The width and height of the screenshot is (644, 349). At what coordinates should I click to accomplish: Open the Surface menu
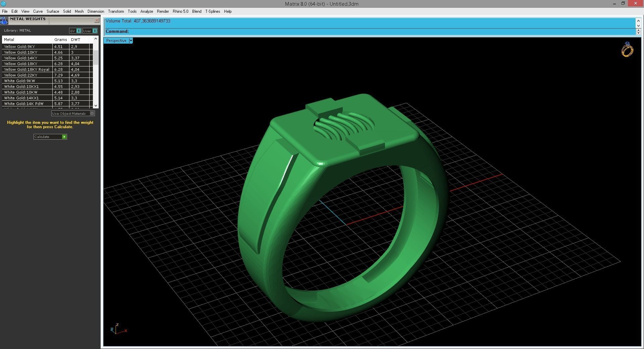(53, 11)
